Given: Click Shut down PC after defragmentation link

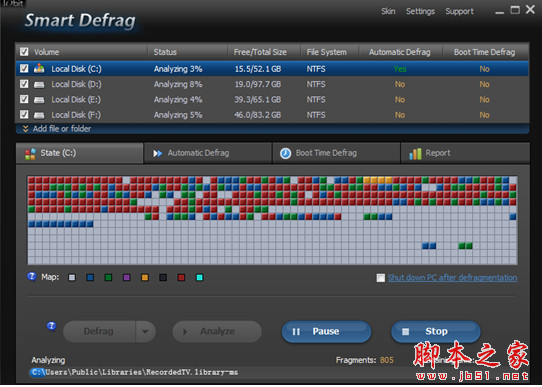Looking at the screenshot, I should (x=452, y=277).
